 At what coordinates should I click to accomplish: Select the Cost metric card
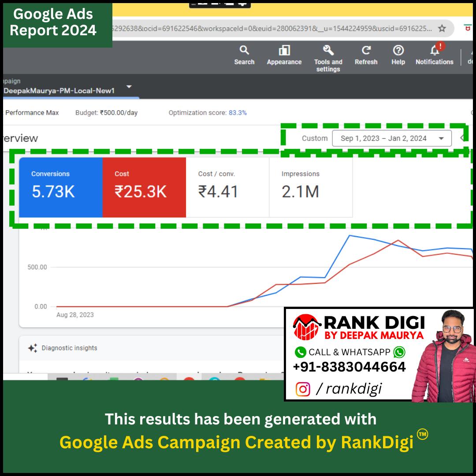(x=144, y=187)
